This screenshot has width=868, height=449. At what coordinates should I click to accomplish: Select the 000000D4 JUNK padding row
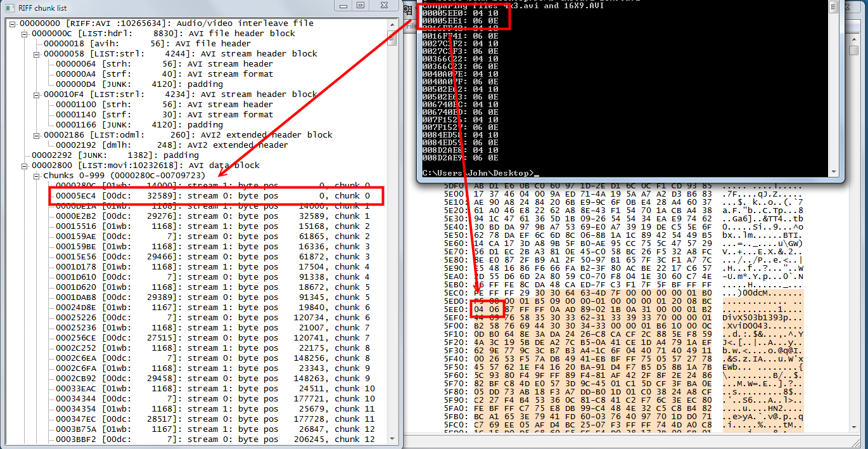pyautogui.click(x=139, y=84)
